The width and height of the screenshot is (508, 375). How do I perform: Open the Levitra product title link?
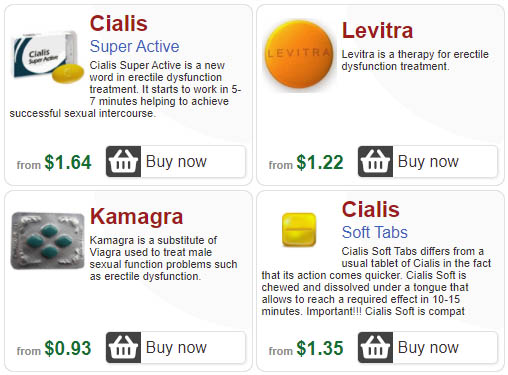pos(377,30)
